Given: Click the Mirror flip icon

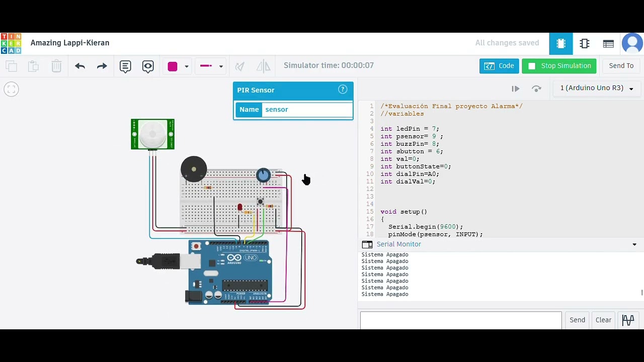Looking at the screenshot, I should click(x=263, y=66).
